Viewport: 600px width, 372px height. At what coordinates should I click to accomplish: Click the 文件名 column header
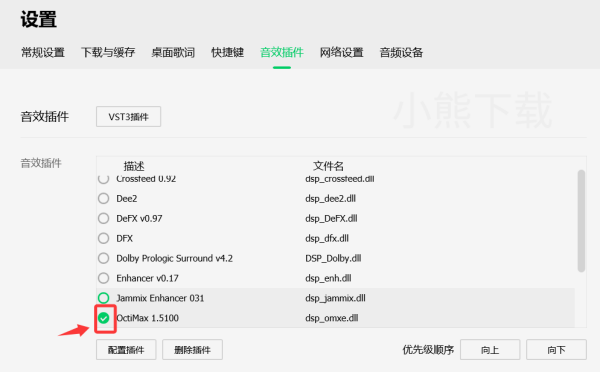pos(328,166)
